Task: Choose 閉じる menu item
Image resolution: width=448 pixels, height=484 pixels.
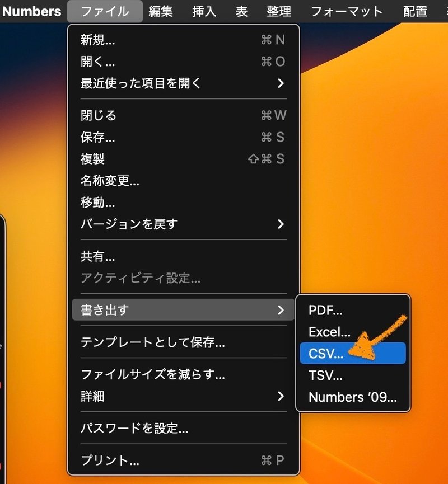Action: pos(183,115)
